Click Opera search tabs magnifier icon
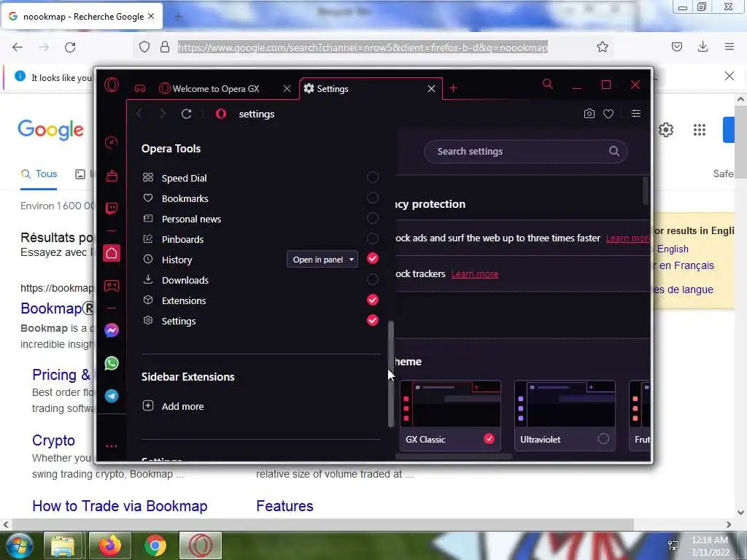The height and width of the screenshot is (560, 747). tap(547, 85)
